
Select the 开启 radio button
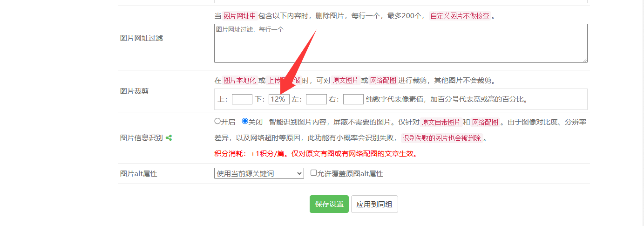(x=217, y=121)
